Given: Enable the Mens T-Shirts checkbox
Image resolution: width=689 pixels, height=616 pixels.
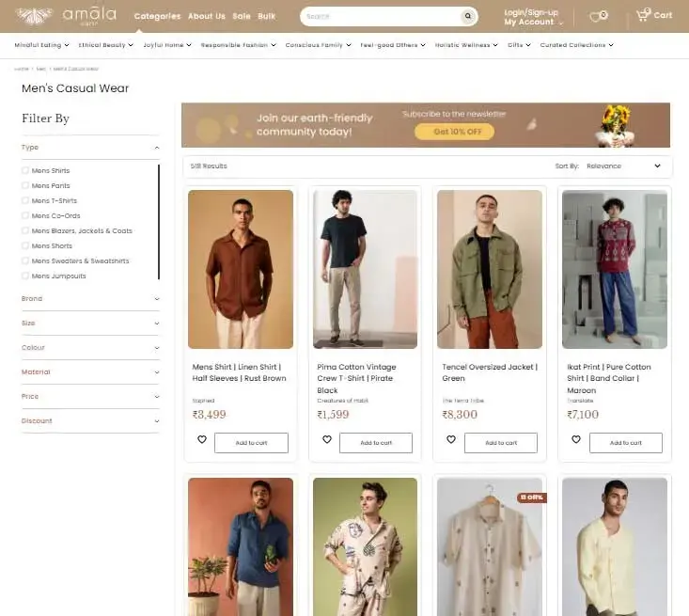Looking at the screenshot, I should point(25,201).
